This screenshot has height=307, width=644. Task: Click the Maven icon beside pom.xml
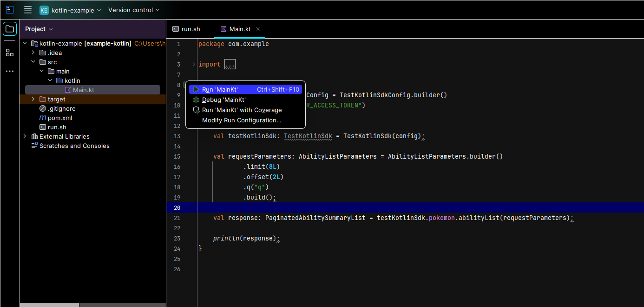coord(43,118)
